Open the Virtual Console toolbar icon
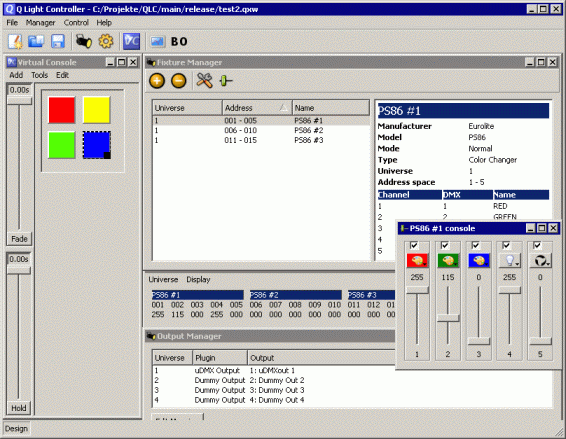The width and height of the screenshot is (566, 439). click(131, 42)
